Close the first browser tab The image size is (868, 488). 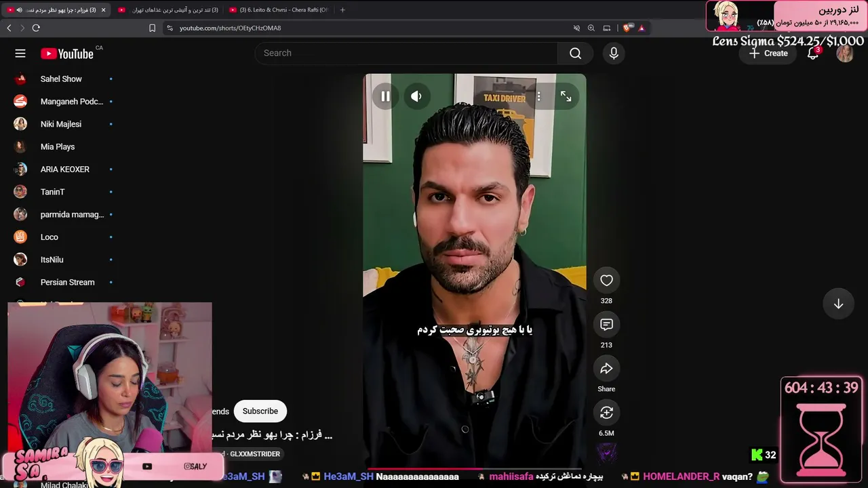click(103, 10)
